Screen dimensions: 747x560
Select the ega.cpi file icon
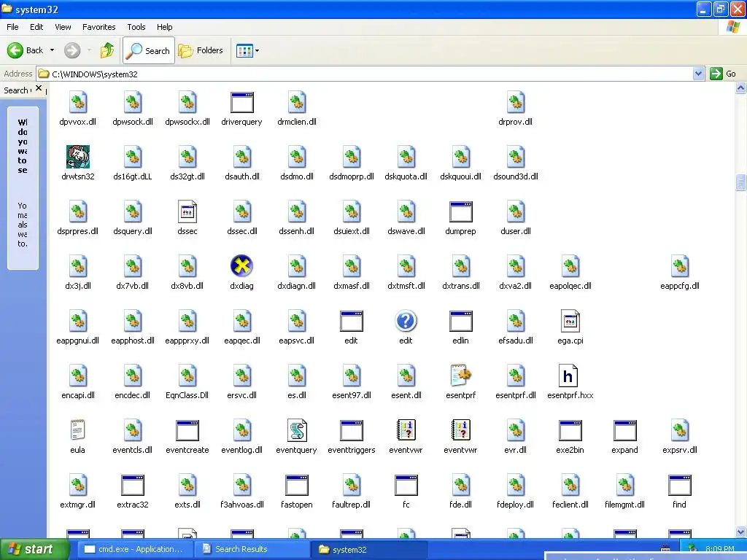coord(570,321)
